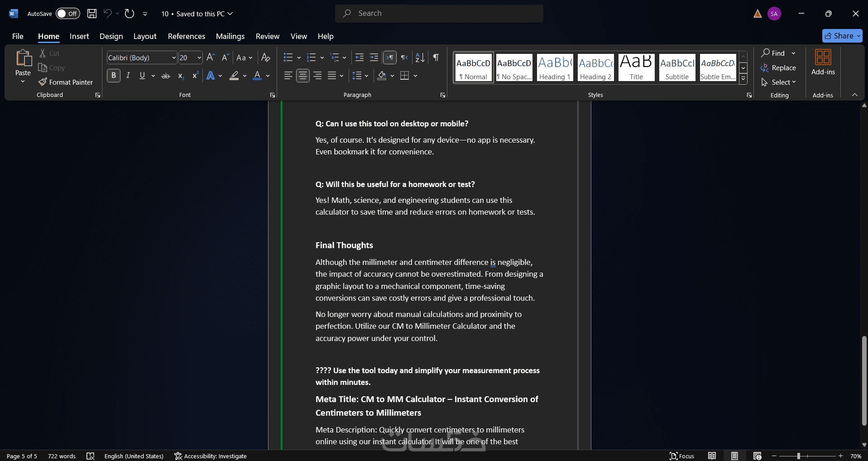
Task: Switch to the References tab
Action: point(187,36)
